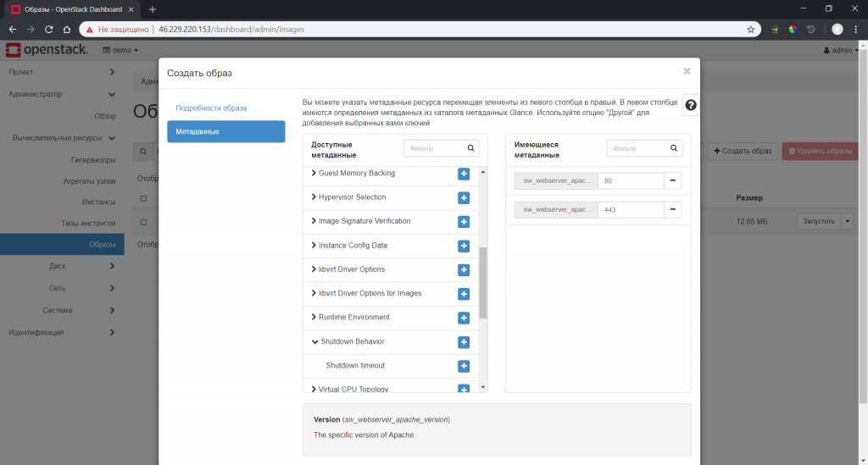Expand Instance Config Data group
This screenshot has width=868, height=465.
click(314, 245)
